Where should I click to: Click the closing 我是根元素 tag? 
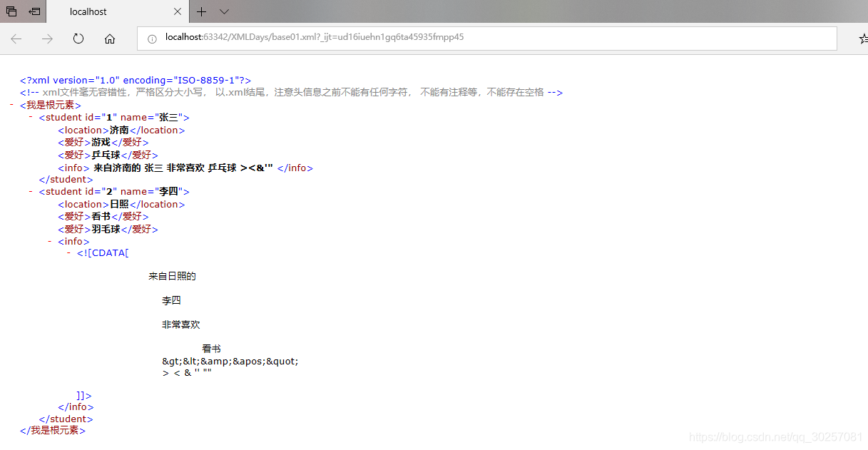pos(53,431)
